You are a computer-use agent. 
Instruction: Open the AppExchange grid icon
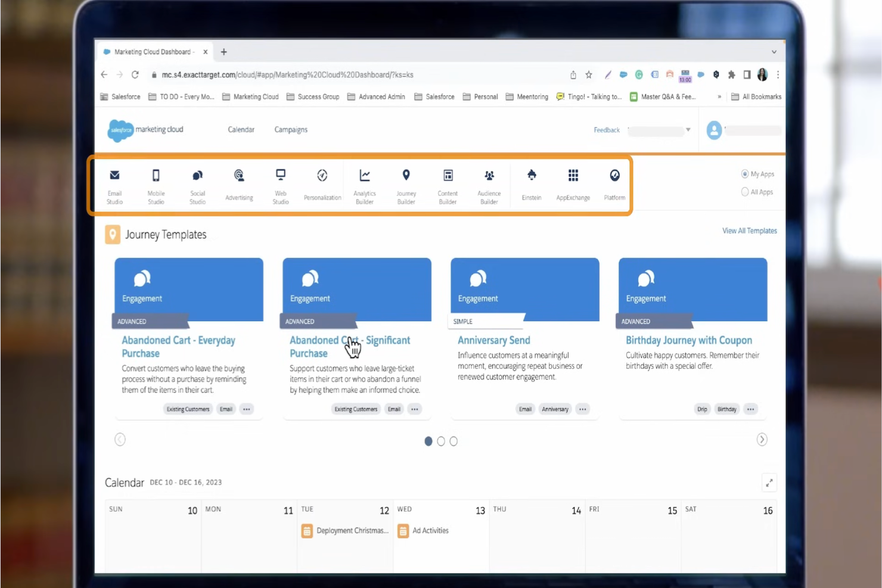(x=573, y=175)
